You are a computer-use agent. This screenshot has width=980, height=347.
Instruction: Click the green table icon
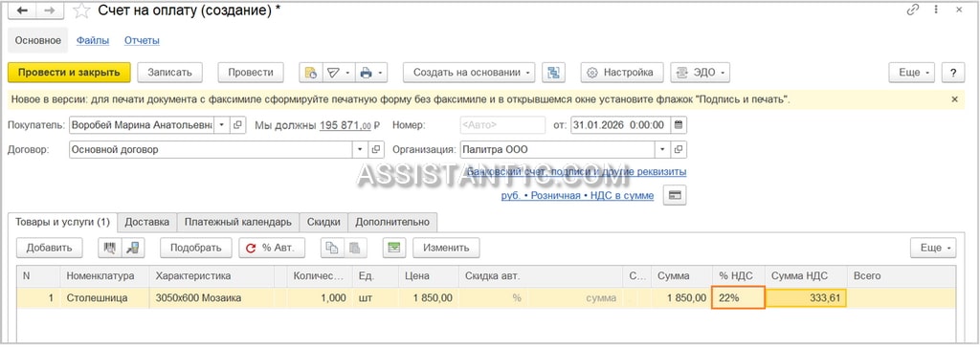(394, 248)
